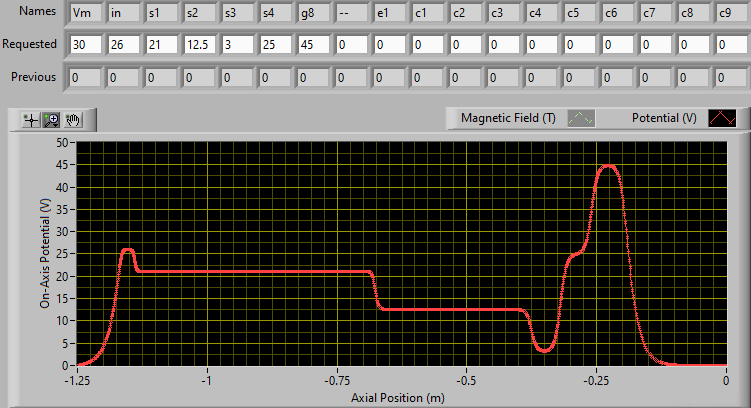Screen dimensions: 751x408
Task: Click the Axial Position (m) axis label
Action: pos(398,398)
